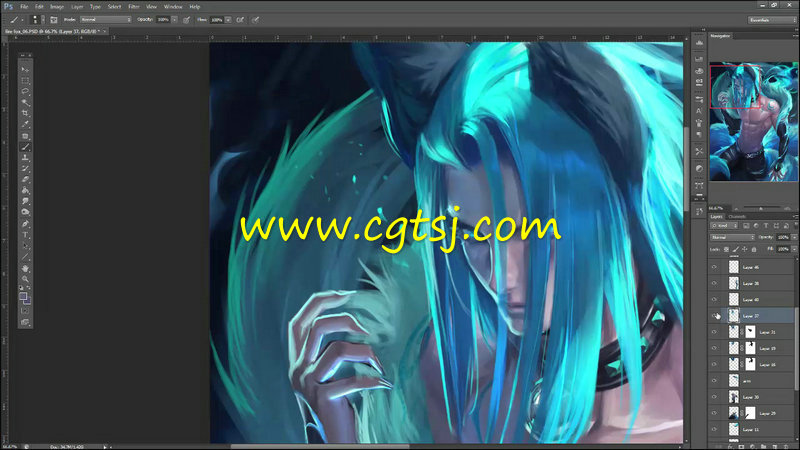Click the background color swatch
Image resolution: width=800 pixels, height=450 pixels.
point(27,301)
